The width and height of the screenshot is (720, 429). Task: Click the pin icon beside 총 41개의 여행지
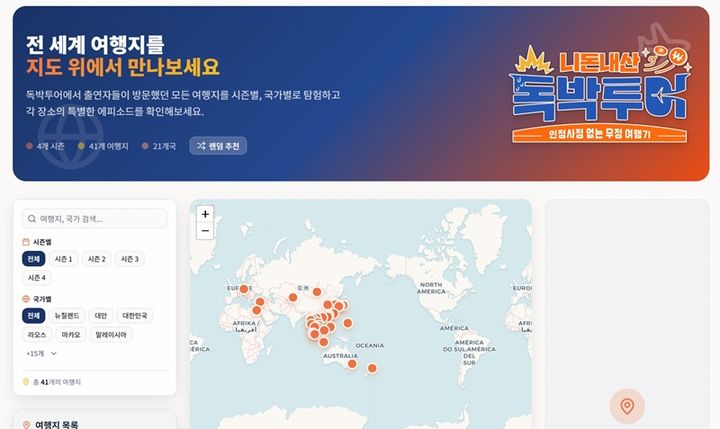26,382
